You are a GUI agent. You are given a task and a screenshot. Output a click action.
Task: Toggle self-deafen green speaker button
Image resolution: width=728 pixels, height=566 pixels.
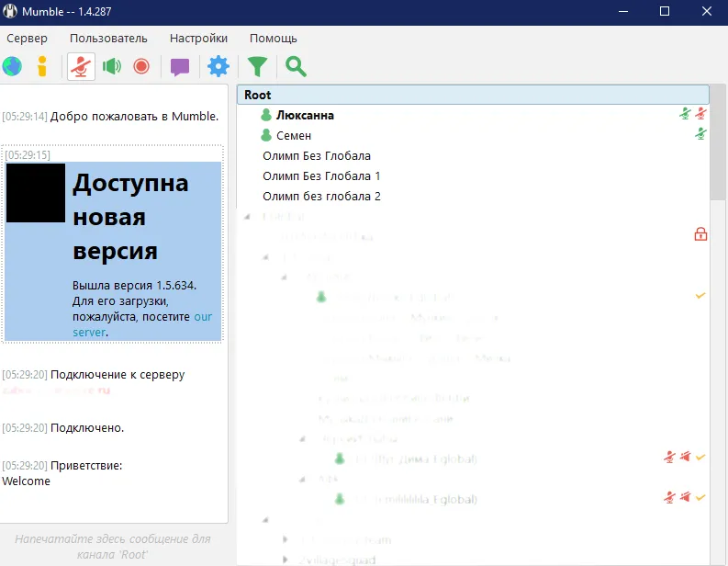coord(112,66)
